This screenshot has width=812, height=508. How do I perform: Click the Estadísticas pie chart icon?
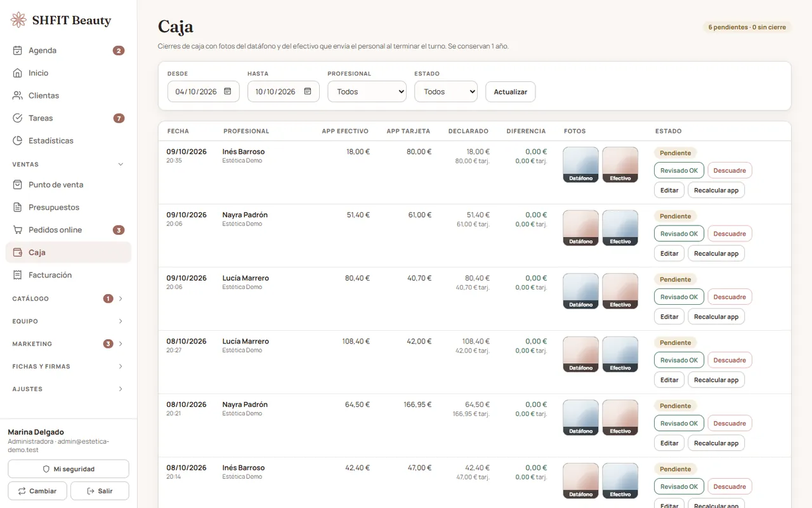click(x=18, y=140)
